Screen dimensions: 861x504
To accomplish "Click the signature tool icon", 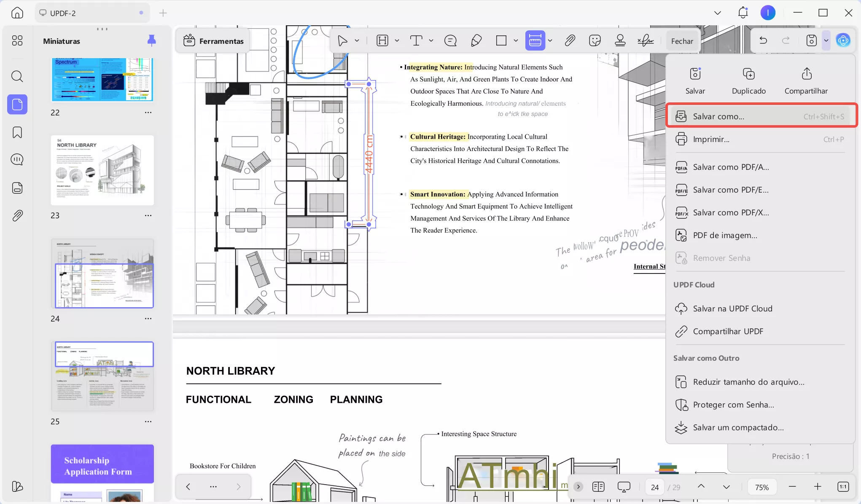I will point(646,40).
